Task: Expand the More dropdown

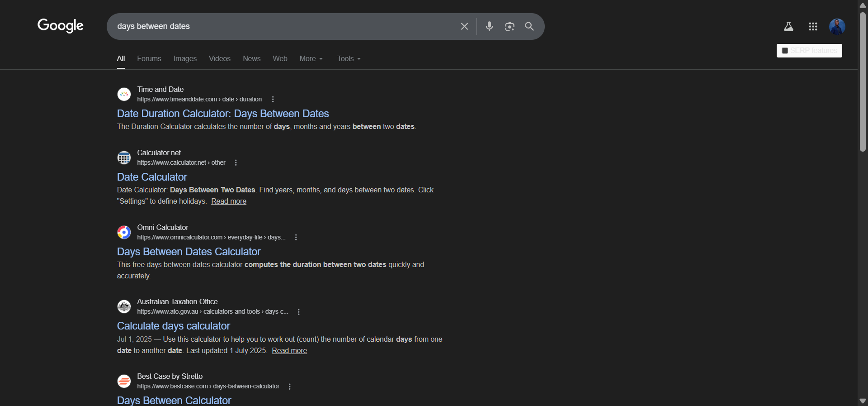Action: pyautogui.click(x=311, y=59)
